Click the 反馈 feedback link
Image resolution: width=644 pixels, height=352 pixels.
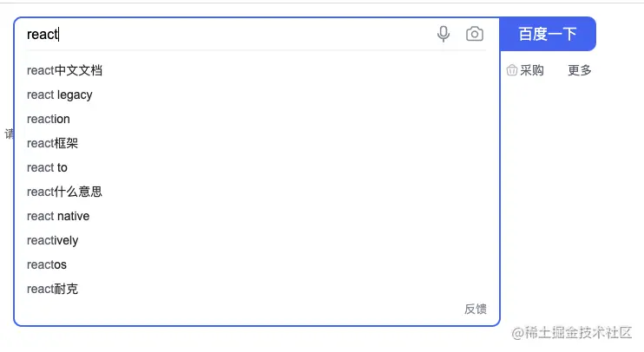(x=476, y=309)
